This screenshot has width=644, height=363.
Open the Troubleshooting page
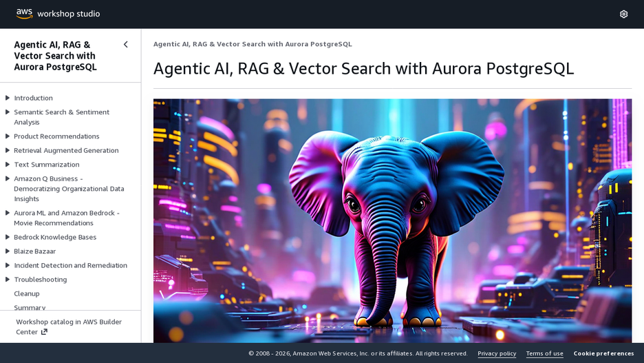pos(40,279)
